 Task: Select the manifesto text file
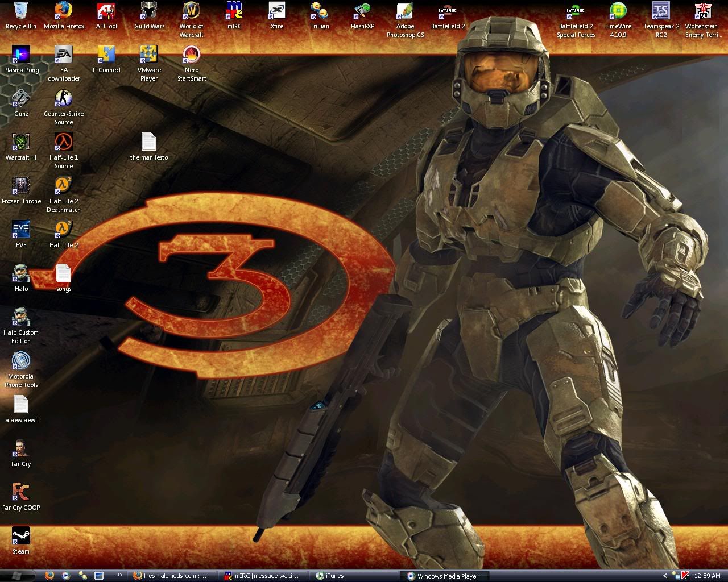click(149, 147)
